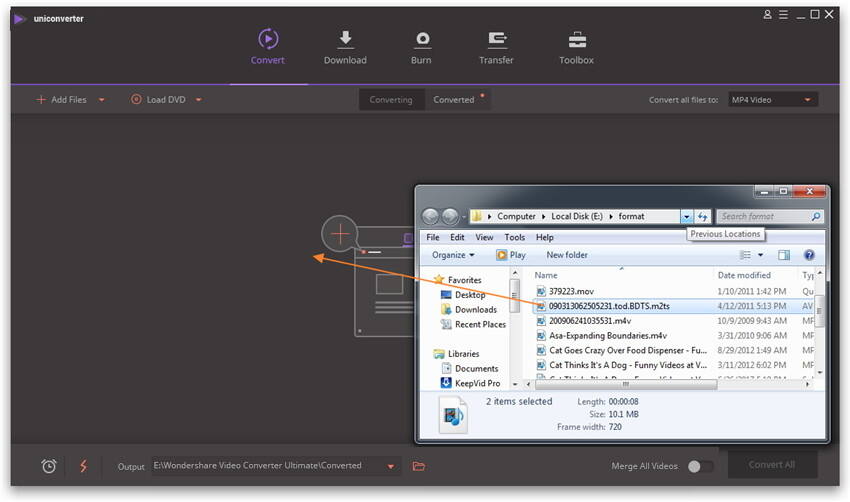Image resolution: width=850 pixels, height=502 pixels.
Task: Click Local Disk (E:) in address bar
Action: pos(577,216)
